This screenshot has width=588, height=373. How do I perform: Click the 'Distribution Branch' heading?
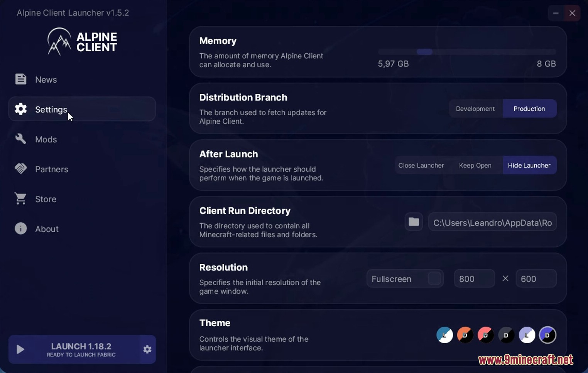coord(243,97)
